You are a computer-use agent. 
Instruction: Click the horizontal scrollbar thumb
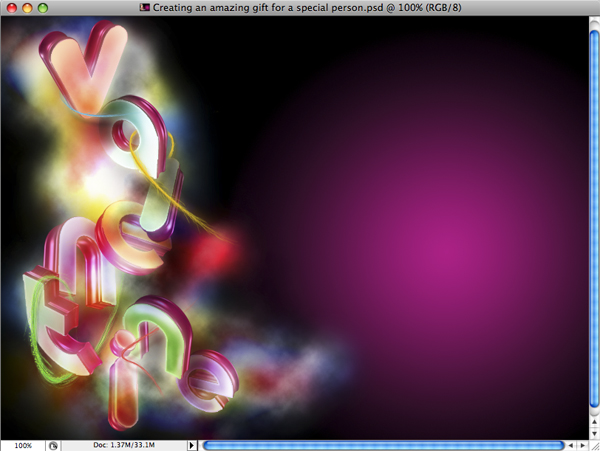(x=383, y=445)
